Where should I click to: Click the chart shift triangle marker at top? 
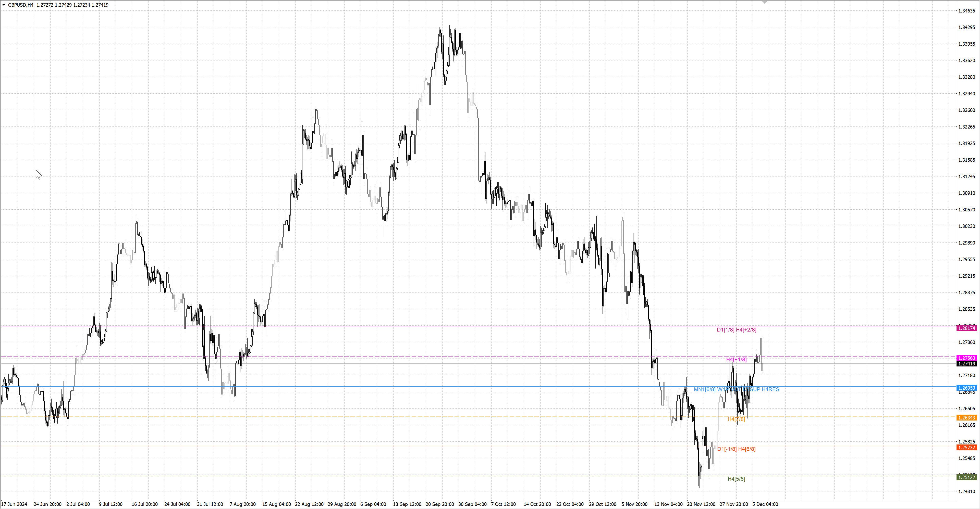click(765, 3)
